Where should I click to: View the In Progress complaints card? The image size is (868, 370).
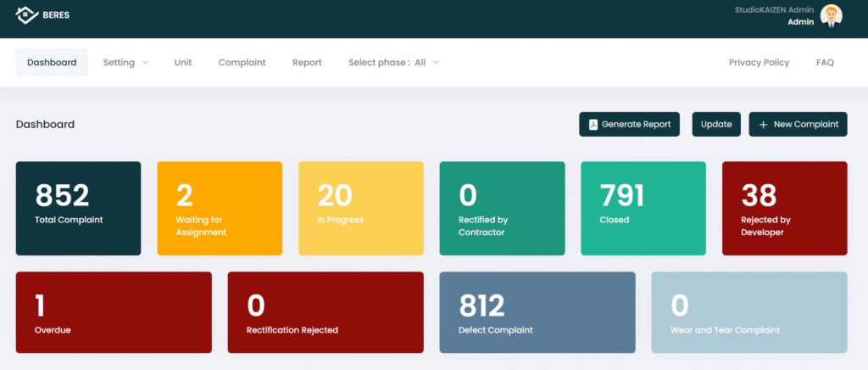tap(360, 208)
